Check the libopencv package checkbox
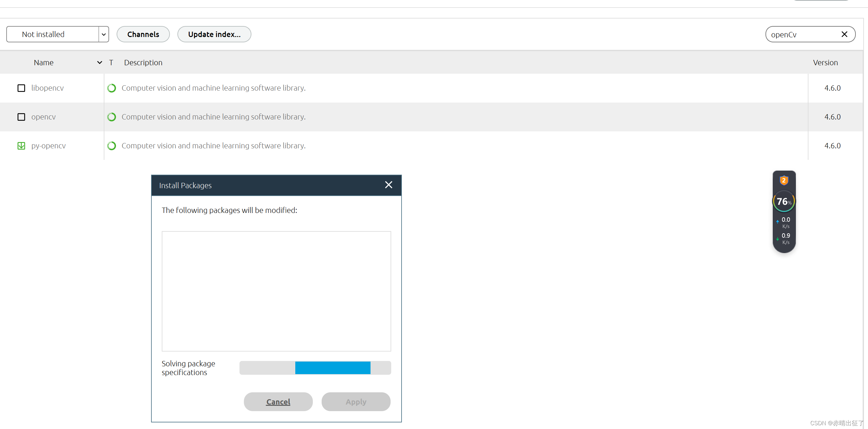This screenshot has height=429, width=868. pos(21,88)
